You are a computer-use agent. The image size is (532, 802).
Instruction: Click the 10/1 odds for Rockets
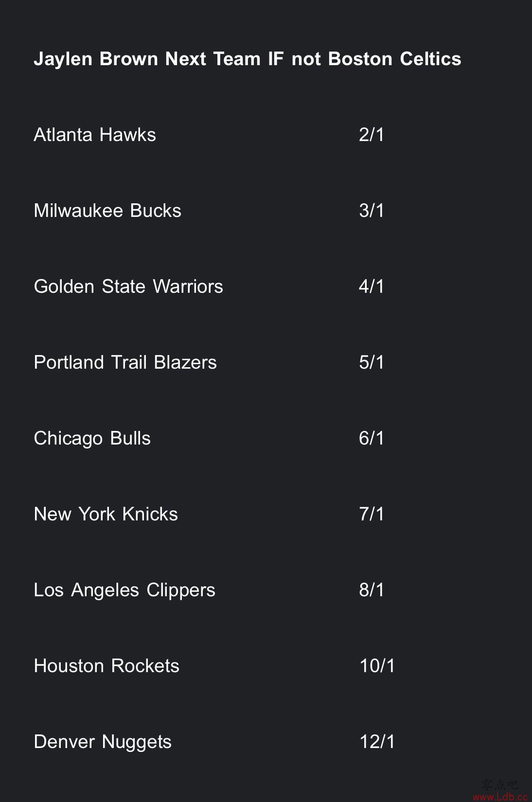point(377,666)
